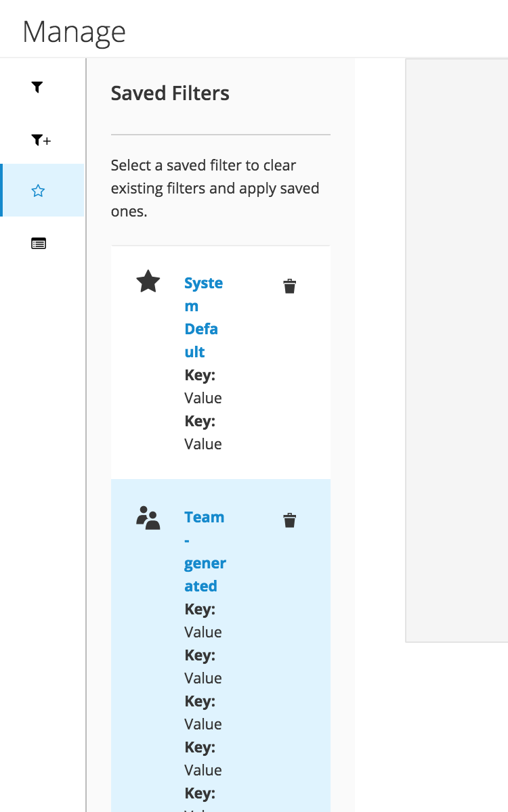This screenshot has height=812, width=508.
Task: Click the Saved Filters panel title
Action: (170, 93)
